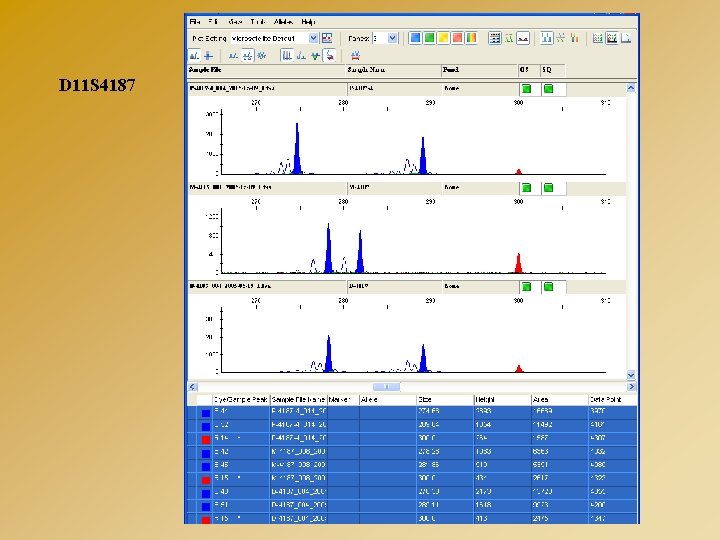Click the Height column header in peak table
Viewport: 720px width, 540px height.
point(502,399)
